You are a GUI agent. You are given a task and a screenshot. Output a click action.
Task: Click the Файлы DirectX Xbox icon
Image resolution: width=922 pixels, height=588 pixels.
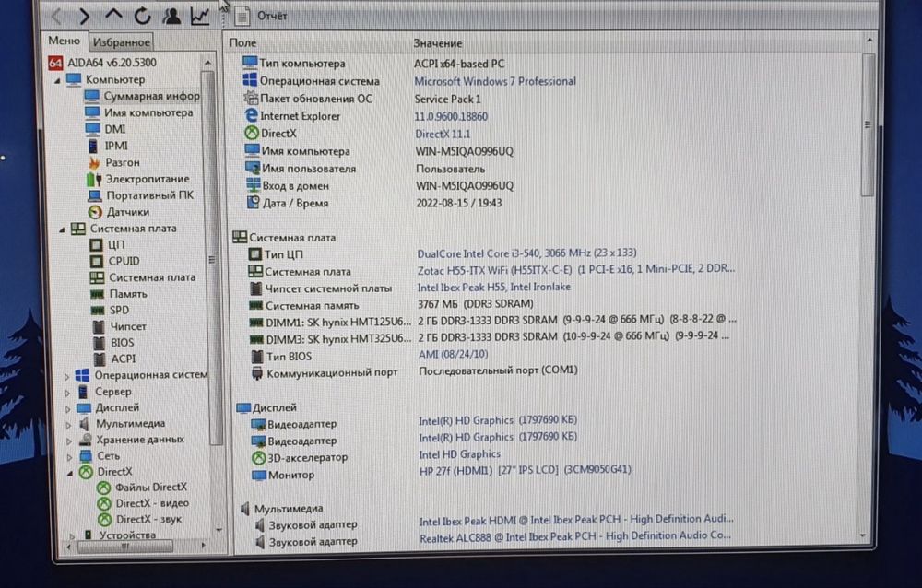103,488
